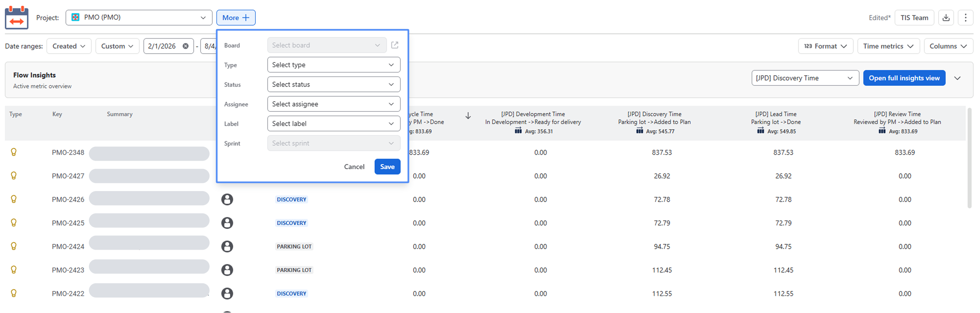Open the Select assignee dropdown
This screenshot has width=980, height=313.
click(x=334, y=104)
